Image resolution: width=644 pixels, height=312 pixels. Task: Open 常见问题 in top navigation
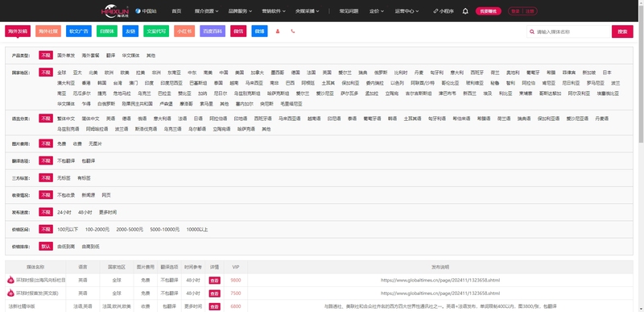pos(349,11)
